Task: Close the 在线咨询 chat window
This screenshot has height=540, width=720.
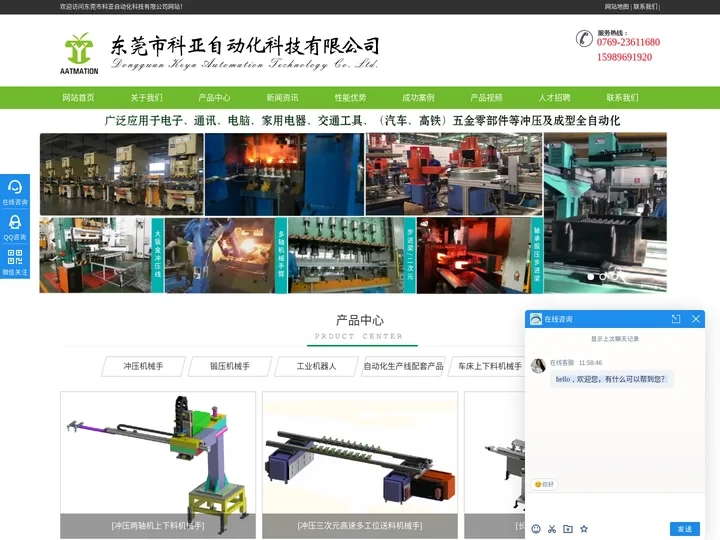Action: (x=696, y=319)
